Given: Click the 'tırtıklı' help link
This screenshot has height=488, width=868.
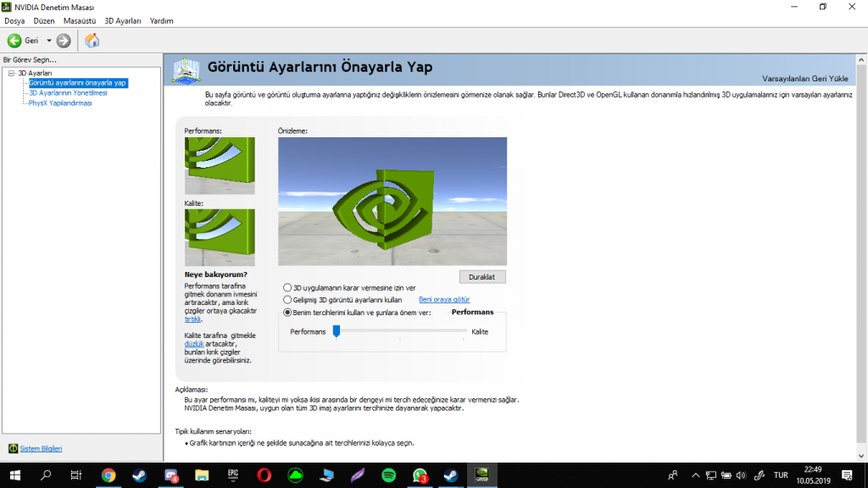Looking at the screenshot, I should (192, 319).
